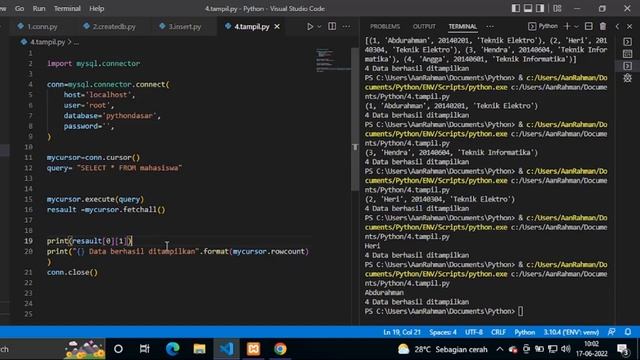Close the 4.tampil.py tab

pos(277,27)
